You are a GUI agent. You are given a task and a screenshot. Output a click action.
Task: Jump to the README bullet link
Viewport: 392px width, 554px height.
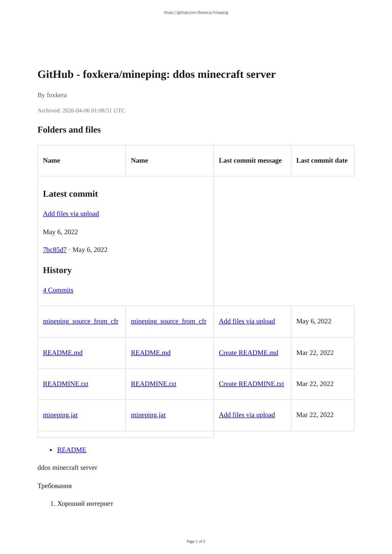[72, 450]
